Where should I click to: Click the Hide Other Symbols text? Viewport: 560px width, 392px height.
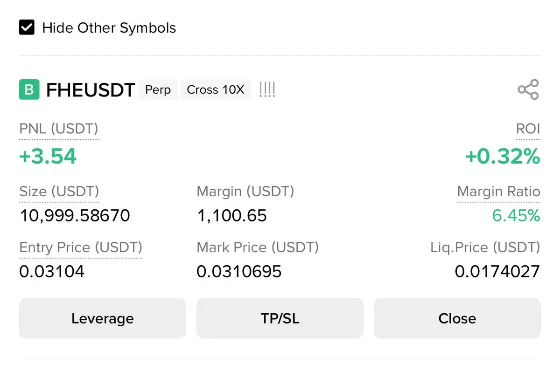click(x=109, y=28)
